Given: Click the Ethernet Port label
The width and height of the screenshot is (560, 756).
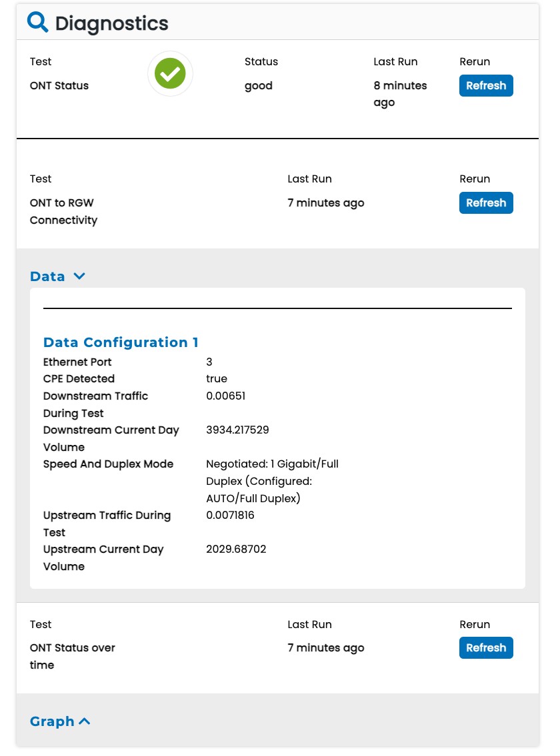Looking at the screenshot, I should pyautogui.click(x=77, y=362).
